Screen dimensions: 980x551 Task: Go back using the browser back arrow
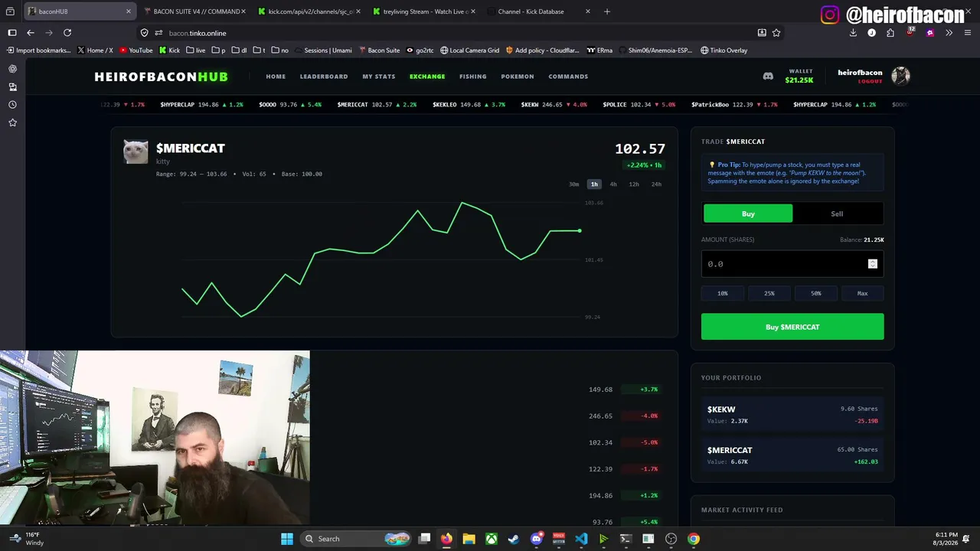[x=31, y=33]
